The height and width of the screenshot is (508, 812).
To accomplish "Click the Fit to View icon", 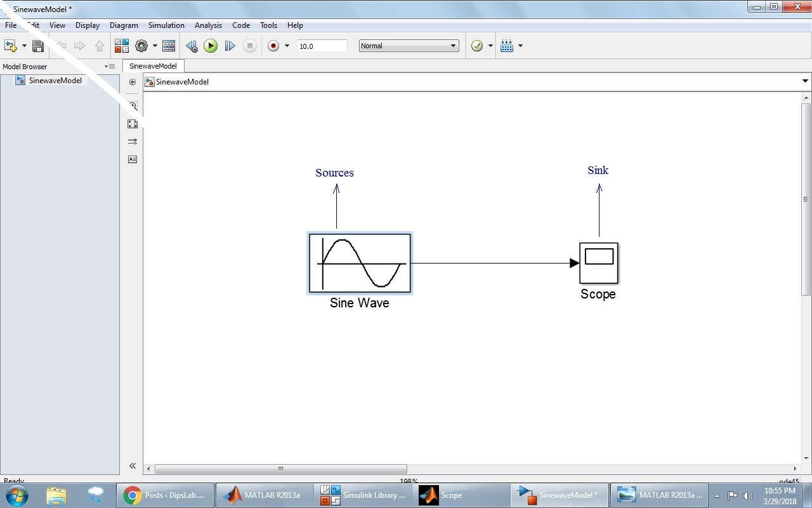I will tap(132, 124).
